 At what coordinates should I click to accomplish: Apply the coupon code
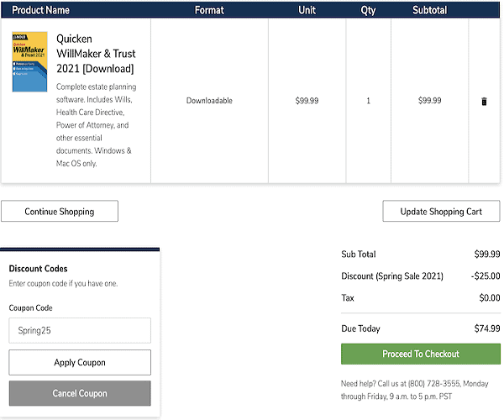coord(80,362)
